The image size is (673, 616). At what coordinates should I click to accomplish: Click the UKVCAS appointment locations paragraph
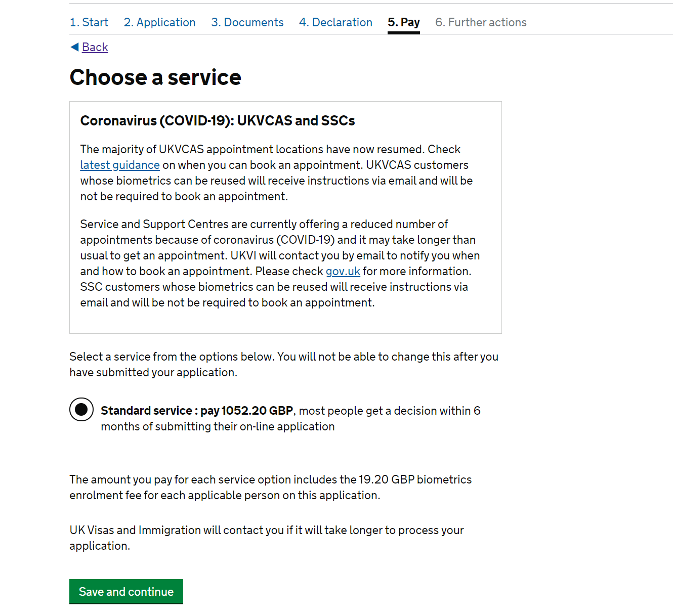[x=276, y=172]
